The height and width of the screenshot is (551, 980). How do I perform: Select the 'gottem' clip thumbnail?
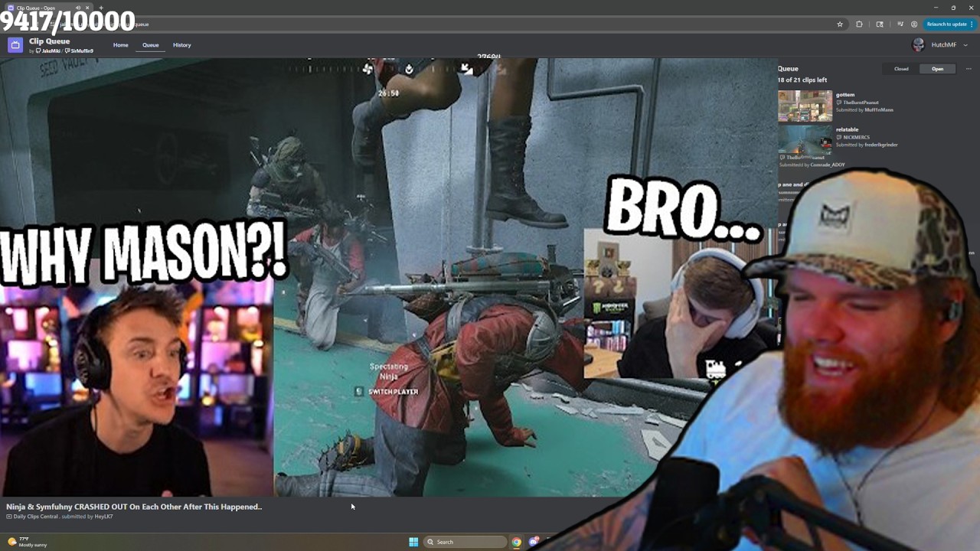tap(805, 106)
